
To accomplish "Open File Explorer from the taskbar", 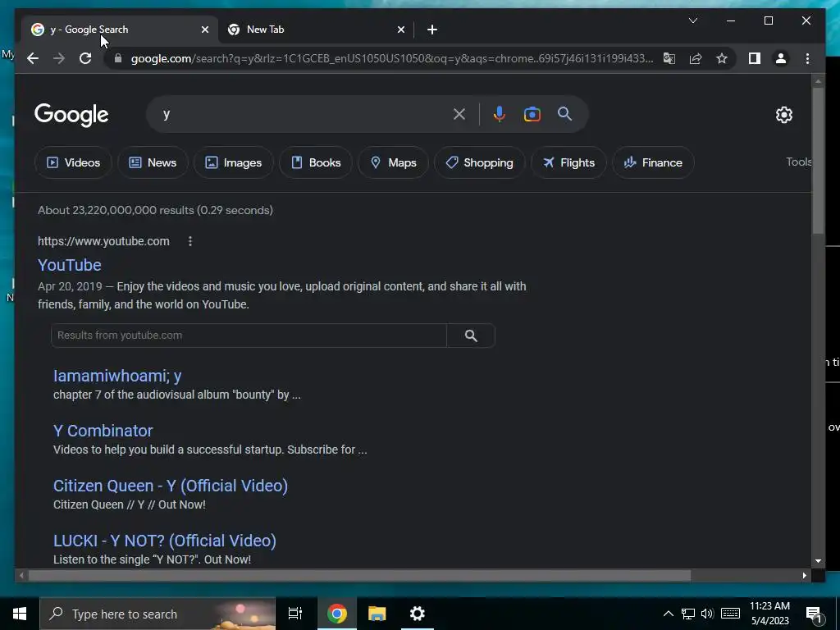I will 377,614.
